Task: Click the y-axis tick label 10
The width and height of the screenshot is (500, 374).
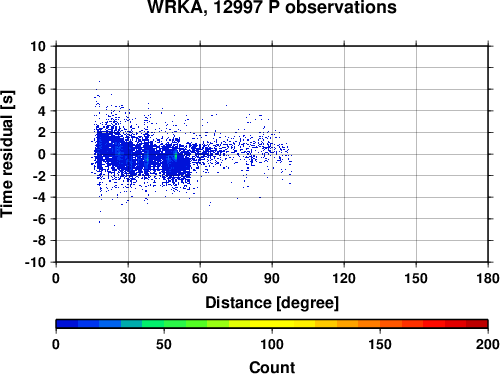Action: click(x=38, y=46)
